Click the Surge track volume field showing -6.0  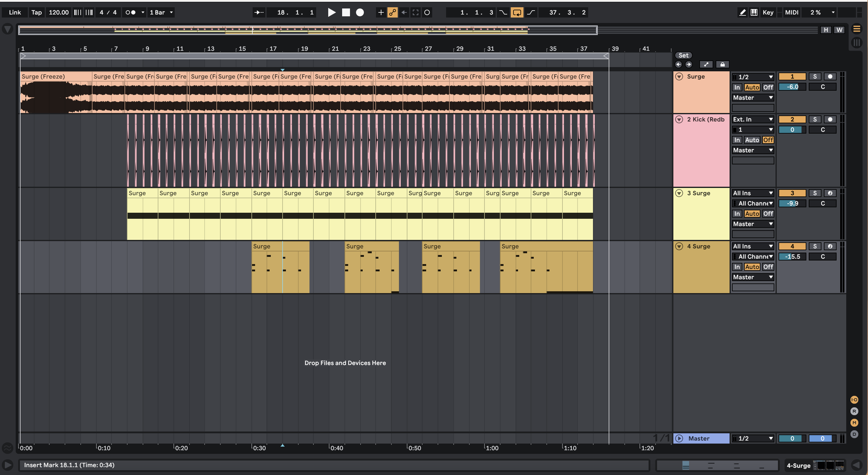tap(792, 87)
